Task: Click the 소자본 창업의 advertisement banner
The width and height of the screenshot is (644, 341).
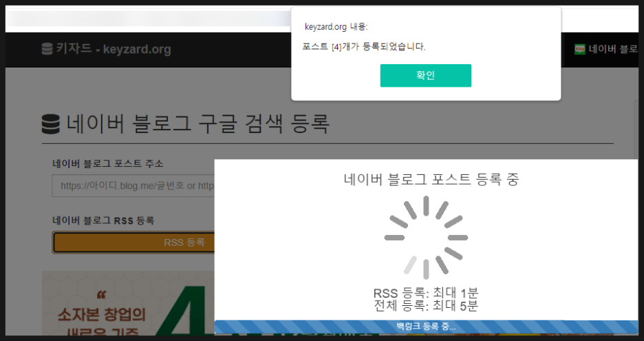Action: [x=128, y=302]
